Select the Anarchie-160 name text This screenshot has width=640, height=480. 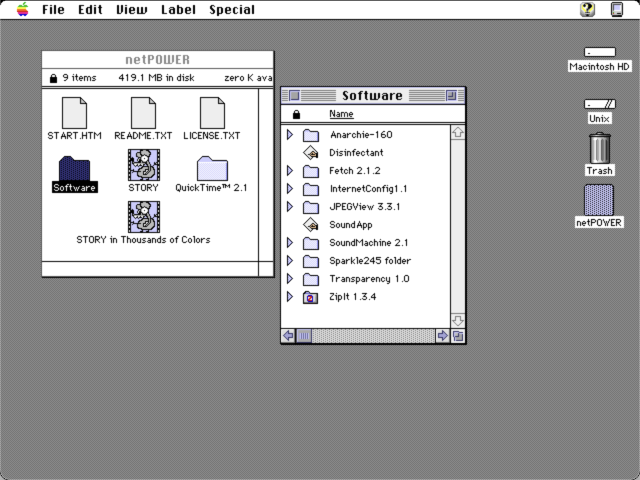pos(361,135)
